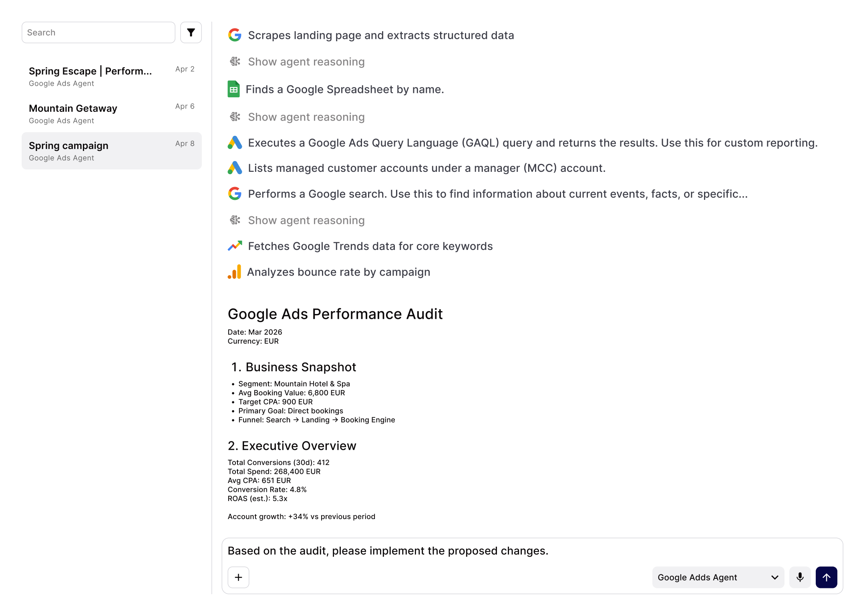Screen dimensions: 865x616
Task: Open the Google Adds Agent dropdown
Action: point(718,577)
